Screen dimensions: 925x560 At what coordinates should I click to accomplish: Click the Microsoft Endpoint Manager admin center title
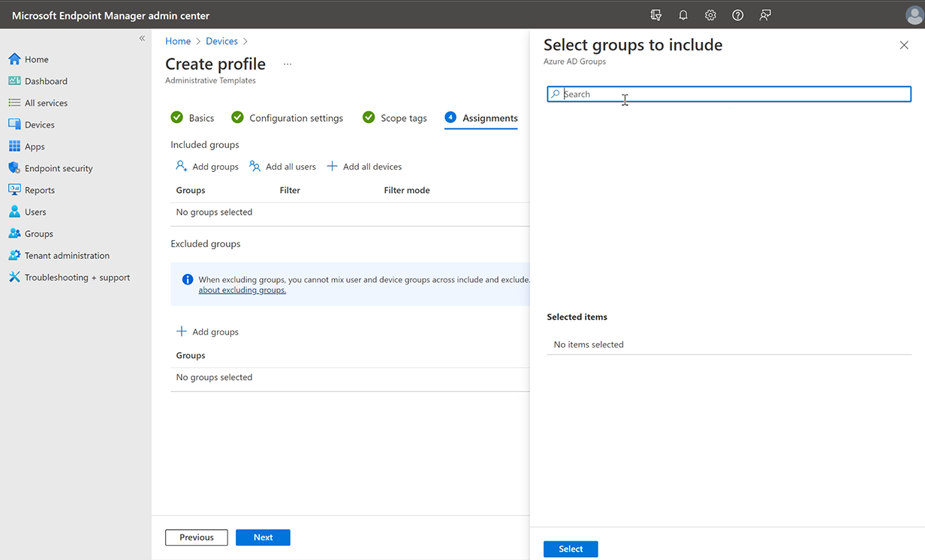coord(111,16)
